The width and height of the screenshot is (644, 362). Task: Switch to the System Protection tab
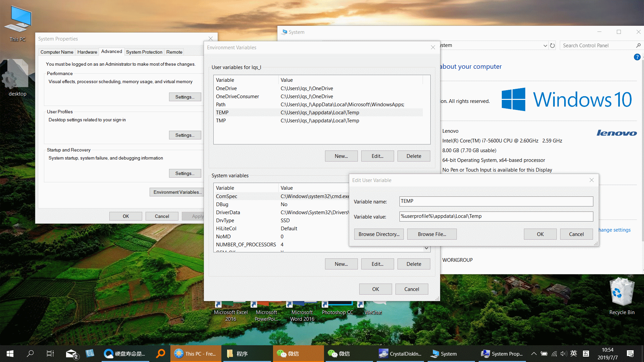coord(144,52)
